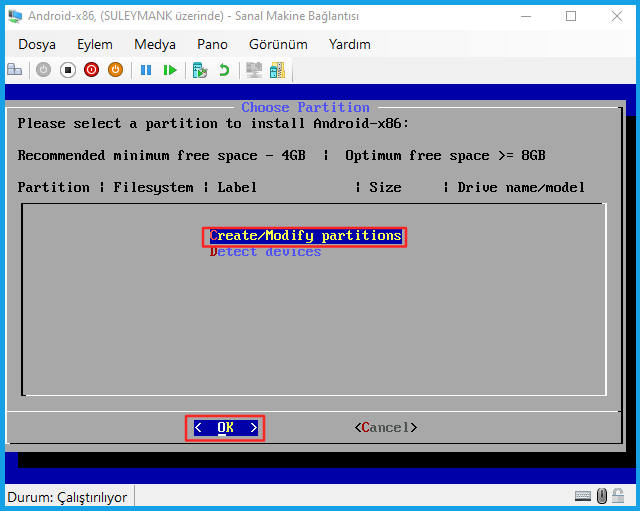Click the greyed-out enhanced session monitor icon
640x511 pixels.
(254, 70)
